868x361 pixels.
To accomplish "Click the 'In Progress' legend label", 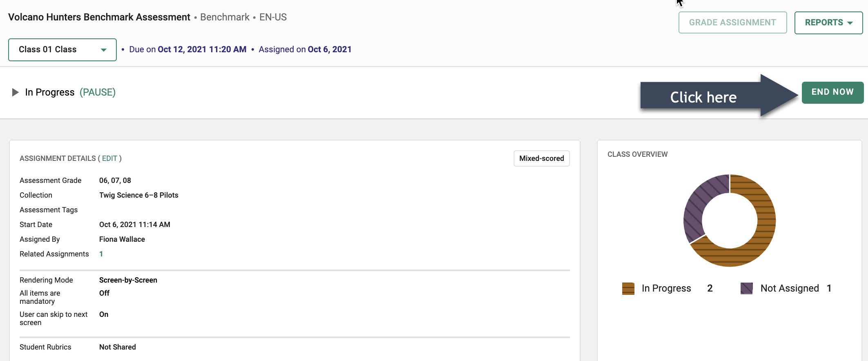I will click(x=666, y=288).
